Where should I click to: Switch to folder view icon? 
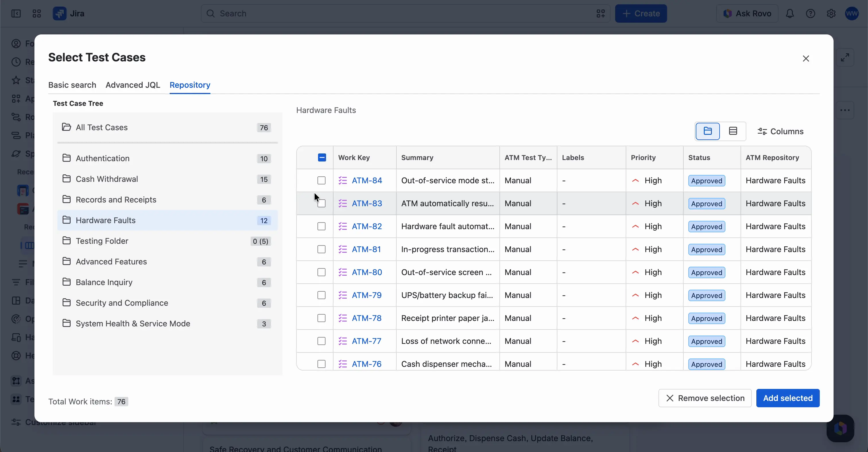[708, 131]
